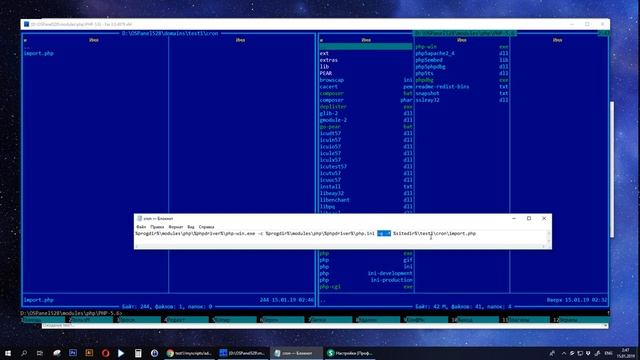This screenshot has height=360, width=640.
Task: Select the highlighted parent directory row in right panel
Action: point(366,47)
